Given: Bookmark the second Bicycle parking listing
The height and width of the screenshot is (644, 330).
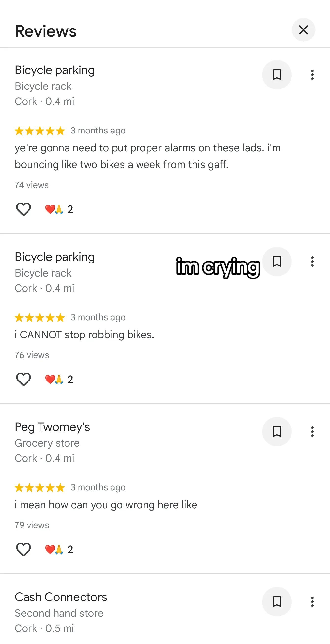Looking at the screenshot, I should (x=277, y=262).
